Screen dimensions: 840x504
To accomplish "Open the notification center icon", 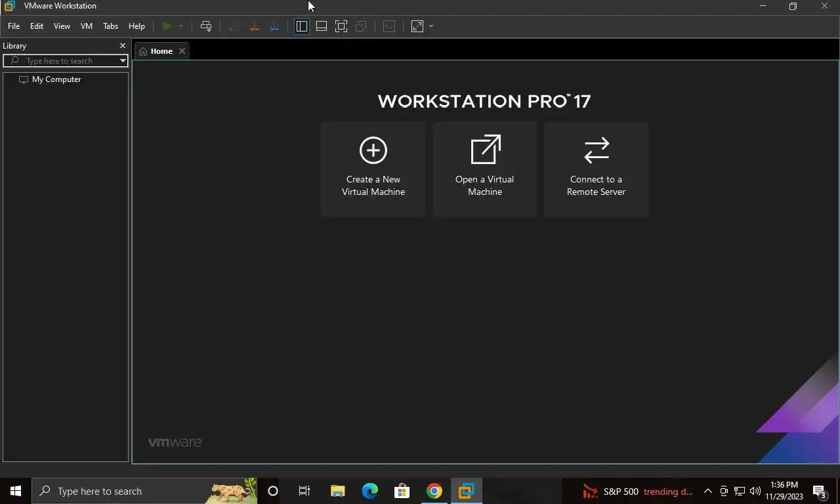I will point(820,491).
